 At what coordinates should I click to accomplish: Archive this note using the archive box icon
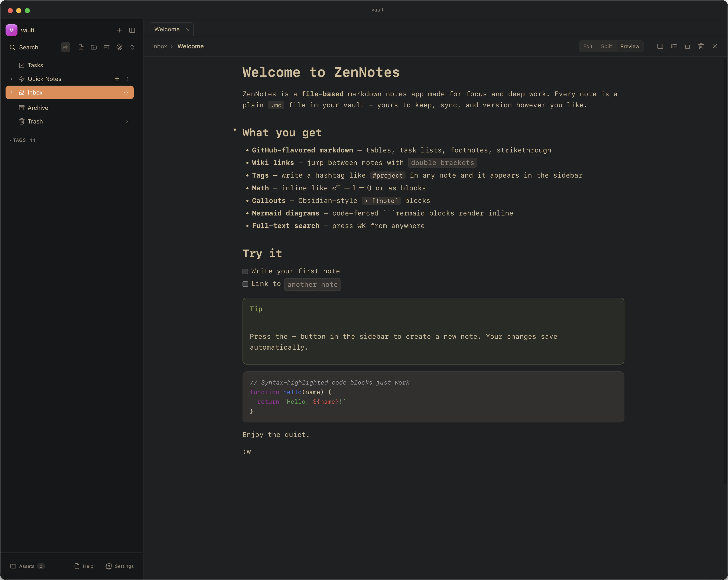(x=688, y=46)
